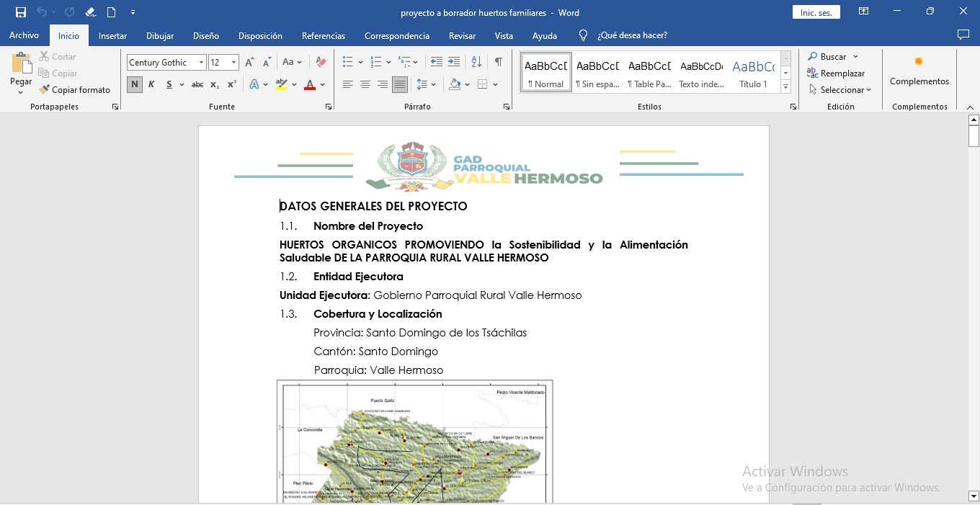This screenshot has height=505, width=980.
Task: Toggle show paragraph marks
Action: pos(498,63)
